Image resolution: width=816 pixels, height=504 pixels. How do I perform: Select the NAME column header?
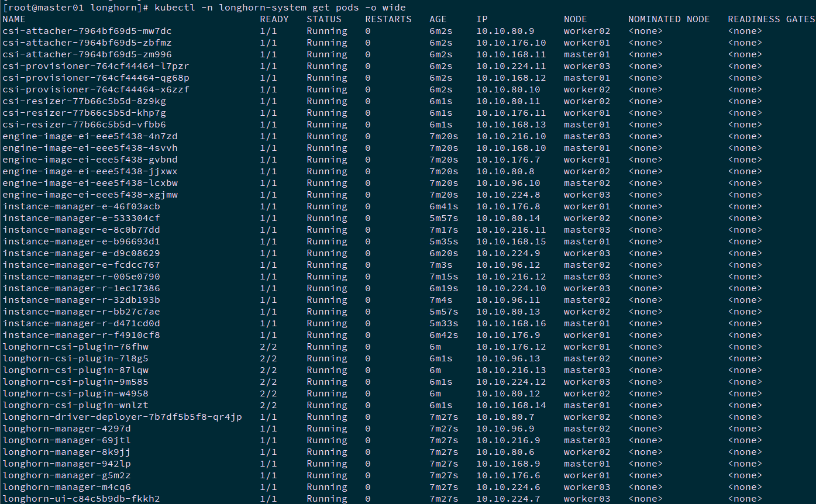coord(14,19)
